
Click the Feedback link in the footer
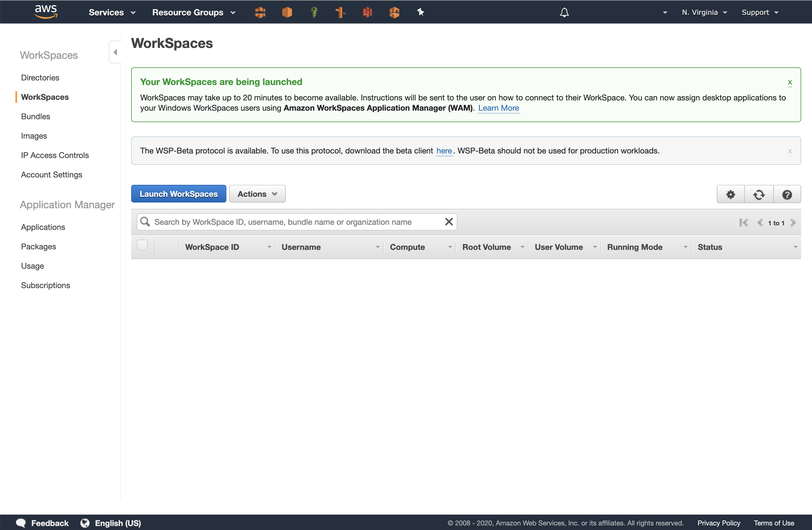(x=50, y=523)
